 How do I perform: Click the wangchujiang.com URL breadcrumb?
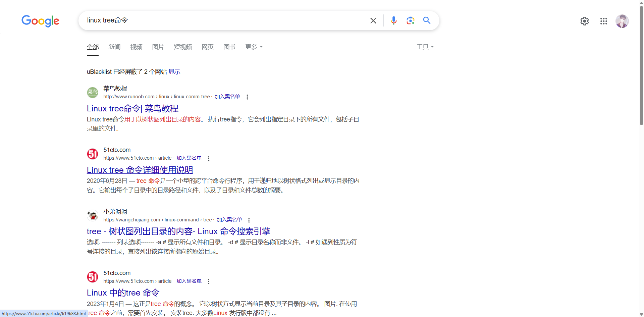(x=158, y=220)
